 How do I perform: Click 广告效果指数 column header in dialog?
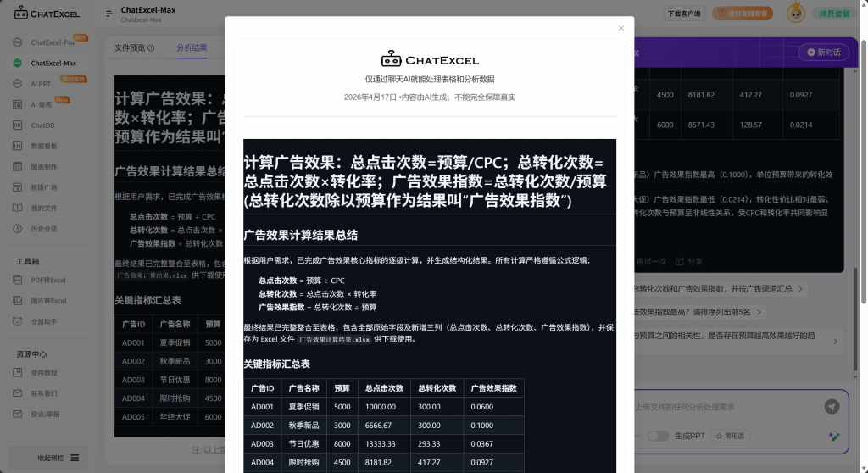pyautogui.click(x=494, y=388)
